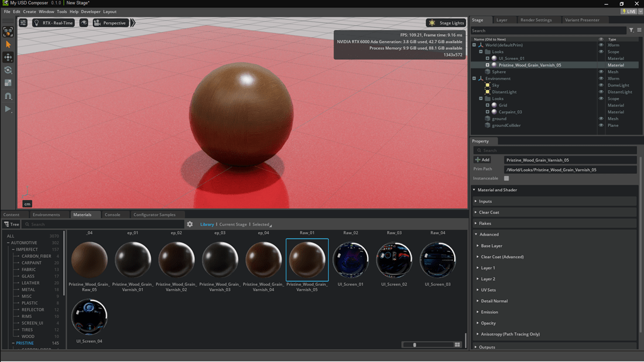This screenshot has width=644, height=362.
Task: Open viewport settings sliders icon
Action: pyautogui.click(x=23, y=23)
